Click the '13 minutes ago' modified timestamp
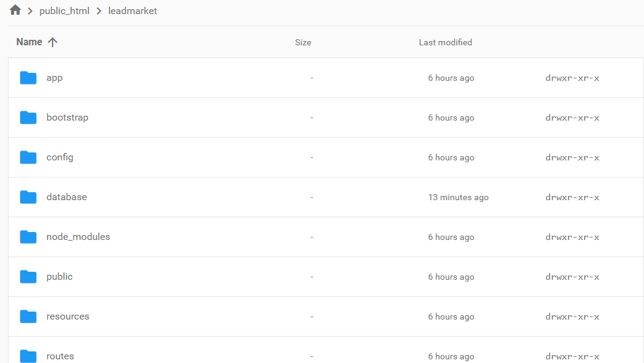Image resolution: width=644 pixels, height=363 pixels. [458, 198]
